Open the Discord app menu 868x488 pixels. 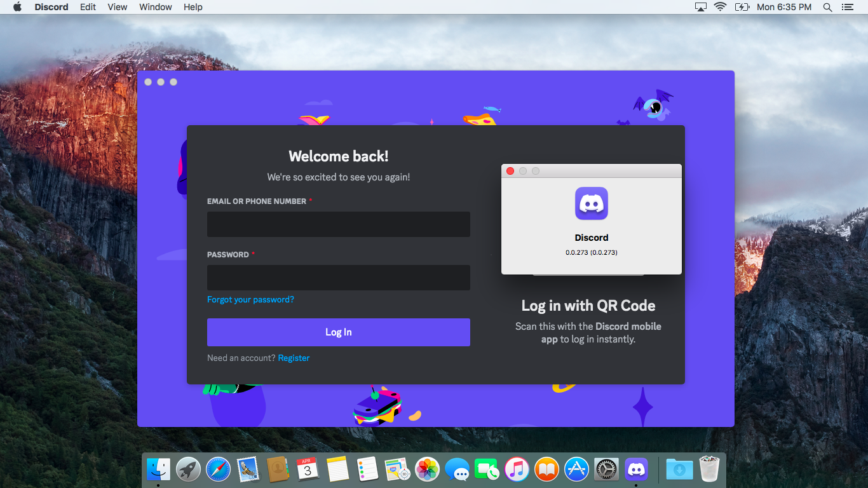point(51,7)
